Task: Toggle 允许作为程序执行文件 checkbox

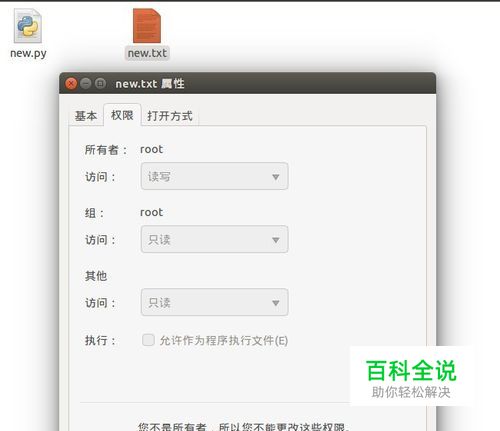Action: tap(148, 340)
